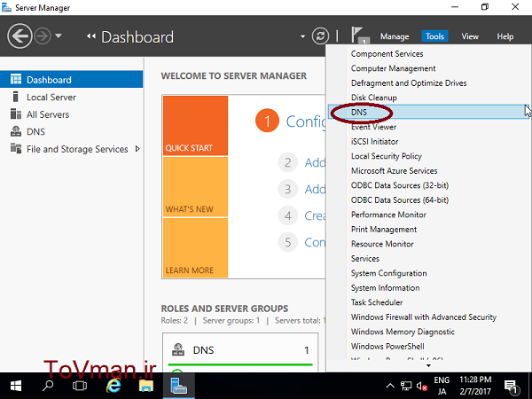Click DNS server icon in roles tile

pyautogui.click(x=178, y=349)
